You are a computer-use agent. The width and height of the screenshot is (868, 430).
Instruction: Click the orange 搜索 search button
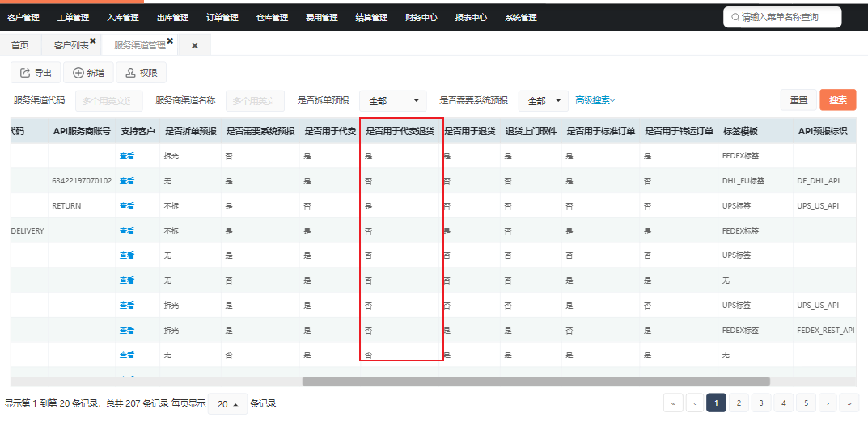tap(838, 100)
